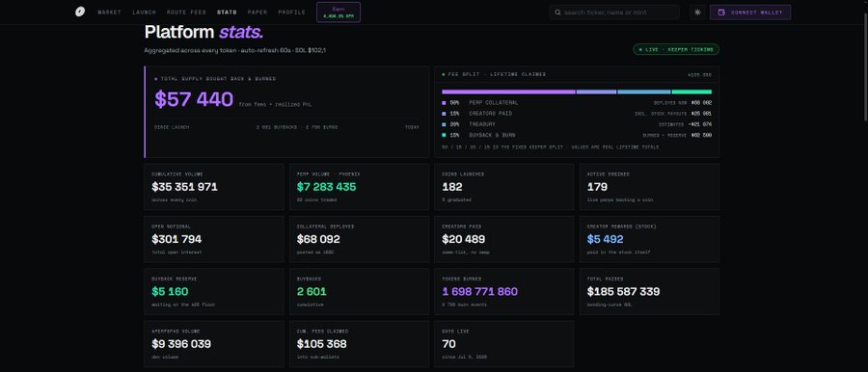This screenshot has width=868, height=372.
Task: Click the green square beside Buyback & Burn
Action: (444, 135)
